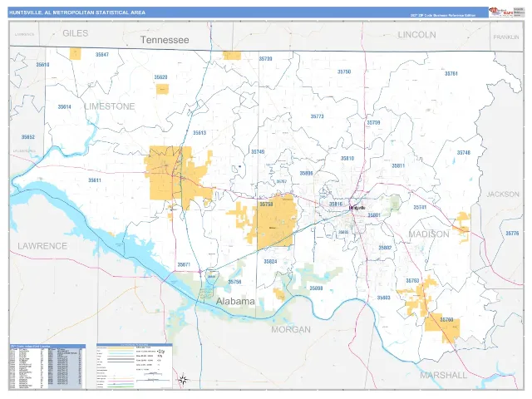Select ZIP code 35760
The width and height of the screenshot is (532, 399).
click(446, 319)
